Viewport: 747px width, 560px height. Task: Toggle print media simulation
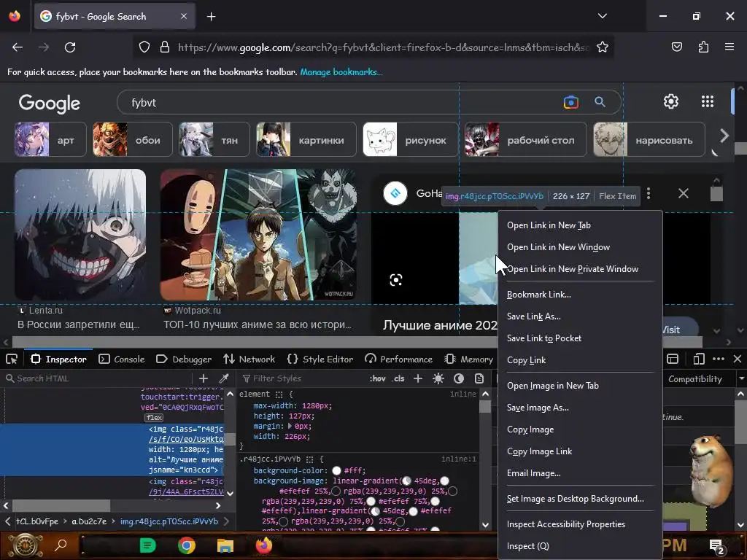point(479,378)
